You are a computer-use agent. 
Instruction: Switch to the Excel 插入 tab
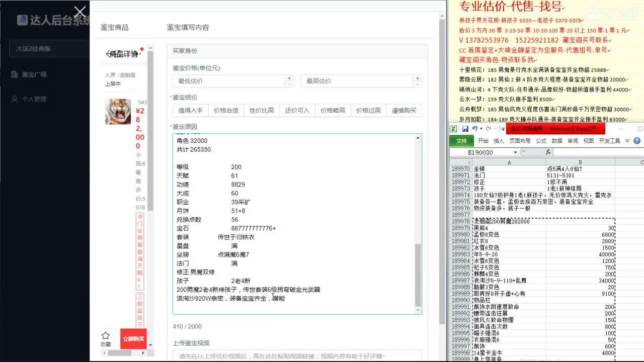point(499,141)
